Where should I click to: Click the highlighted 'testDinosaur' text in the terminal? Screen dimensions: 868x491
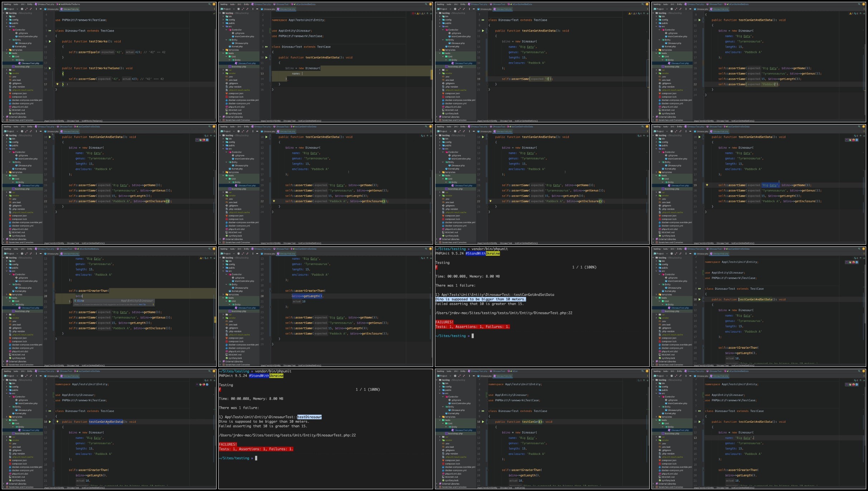coord(309,417)
